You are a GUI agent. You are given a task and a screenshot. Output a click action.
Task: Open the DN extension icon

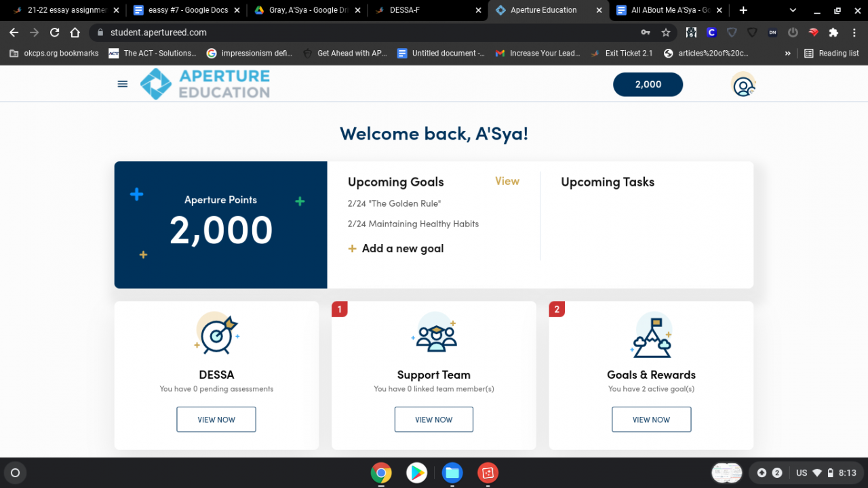pos(772,33)
